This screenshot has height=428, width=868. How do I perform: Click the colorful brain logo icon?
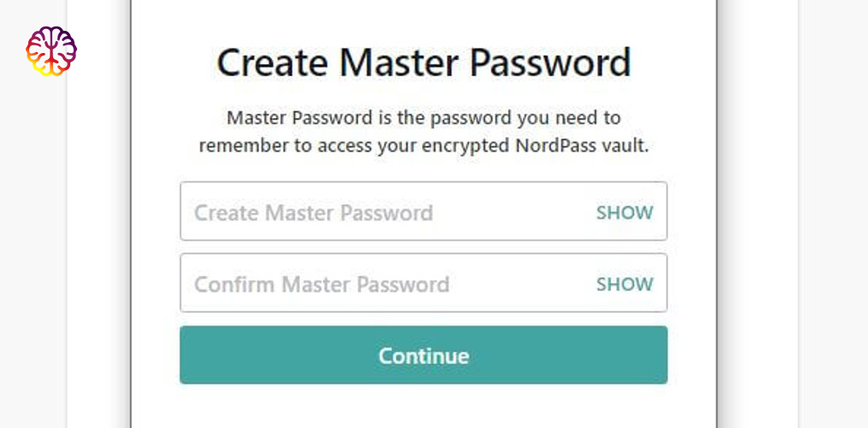[51, 51]
